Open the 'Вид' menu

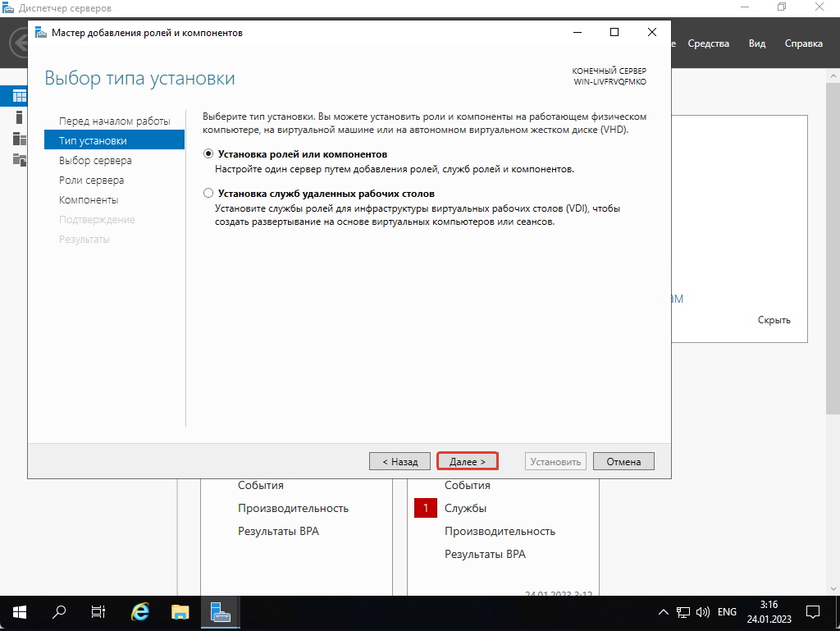click(x=756, y=43)
